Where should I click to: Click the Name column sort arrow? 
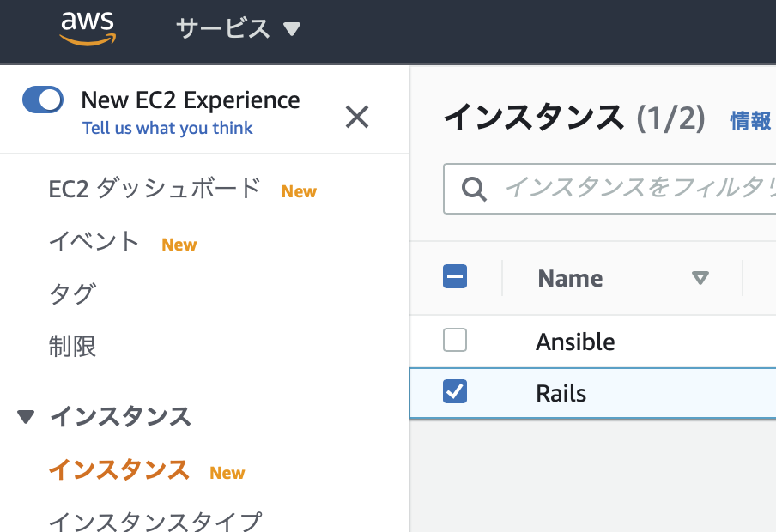click(x=700, y=278)
